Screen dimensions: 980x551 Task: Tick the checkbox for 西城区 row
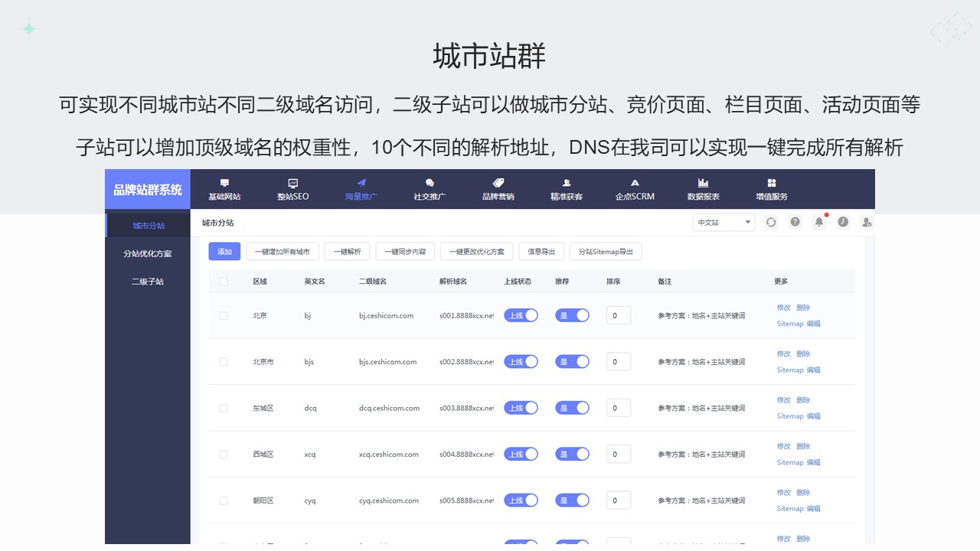224,455
